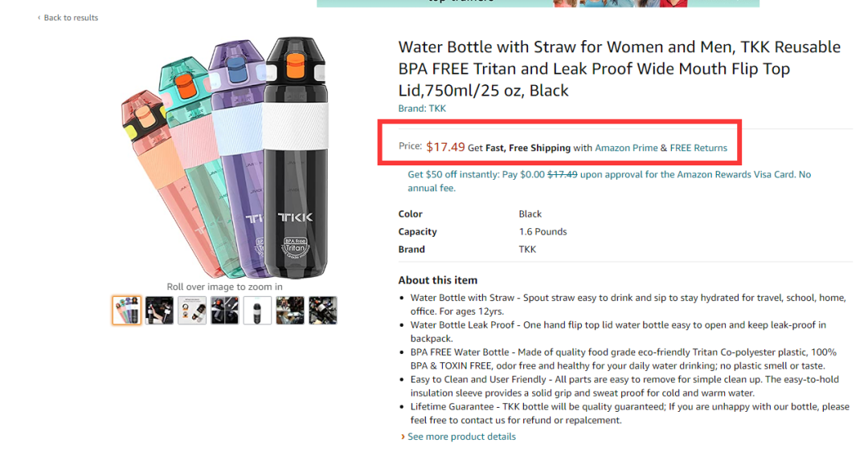Click the 'Amazon Prime' link
This screenshot has width=868, height=452.
coord(625,148)
